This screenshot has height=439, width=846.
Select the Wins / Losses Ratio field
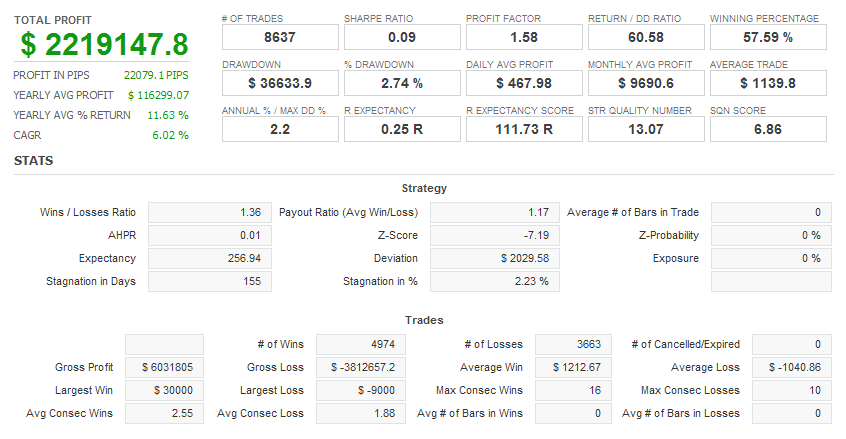coord(209,212)
